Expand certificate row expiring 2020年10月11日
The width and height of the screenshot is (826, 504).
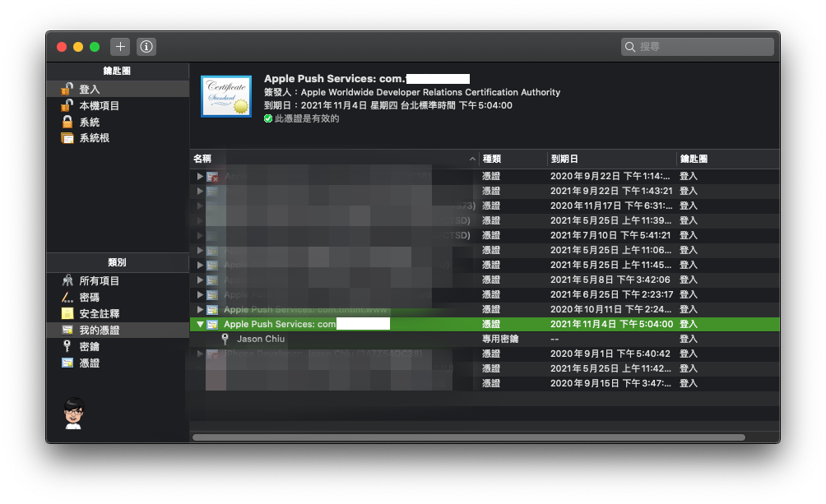point(200,310)
